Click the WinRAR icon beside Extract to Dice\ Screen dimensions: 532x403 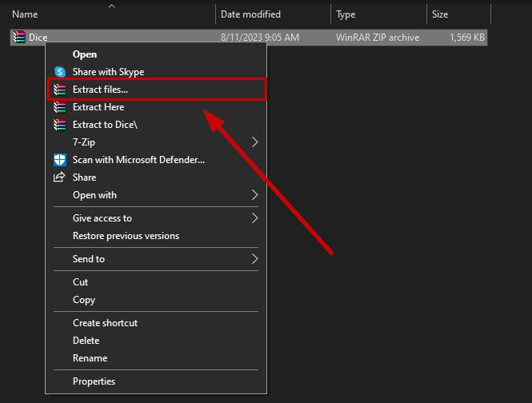pyautogui.click(x=59, y=125)
